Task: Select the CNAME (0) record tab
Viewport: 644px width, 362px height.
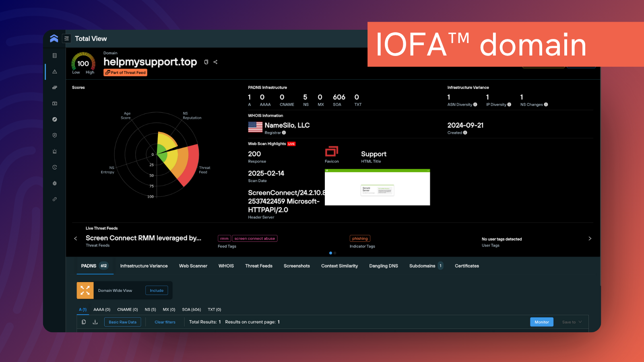Action: (127, 310)
